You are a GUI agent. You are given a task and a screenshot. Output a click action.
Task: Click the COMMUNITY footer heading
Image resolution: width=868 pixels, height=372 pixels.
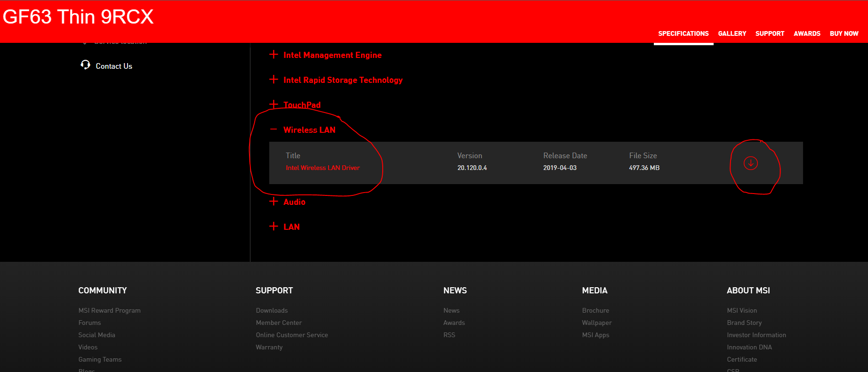pyautogui.click(x=103, y=291)
